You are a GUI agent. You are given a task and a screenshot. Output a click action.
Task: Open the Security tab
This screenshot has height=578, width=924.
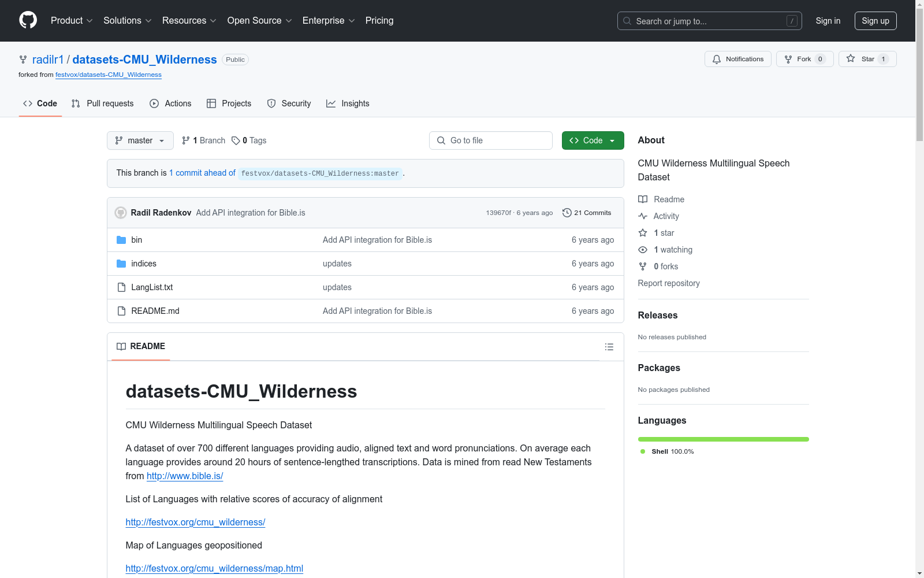pos(289,103)
